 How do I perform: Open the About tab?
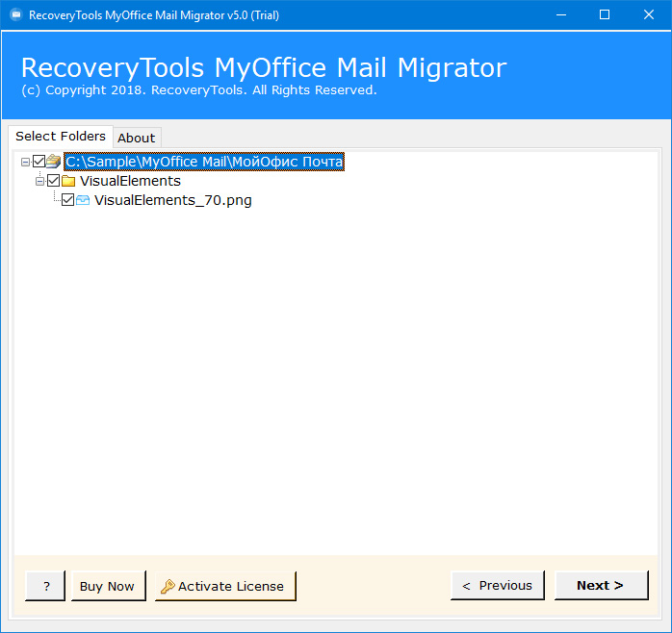[137, 138]
